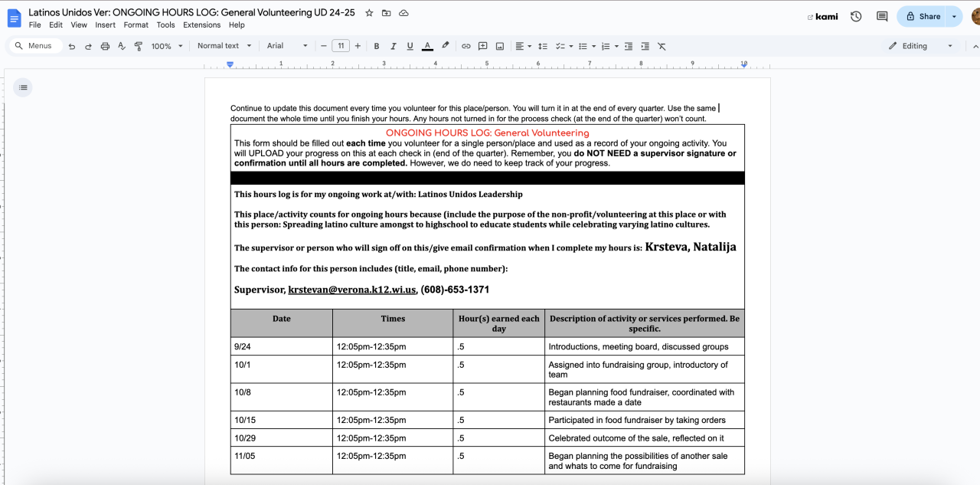Toggle bold formatting

377,46
